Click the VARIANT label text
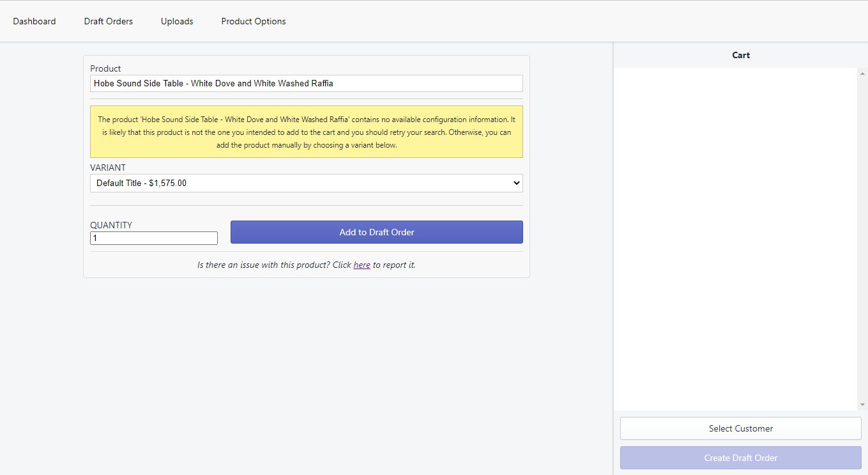The image size is (868, 475). [x=108, y=167]
